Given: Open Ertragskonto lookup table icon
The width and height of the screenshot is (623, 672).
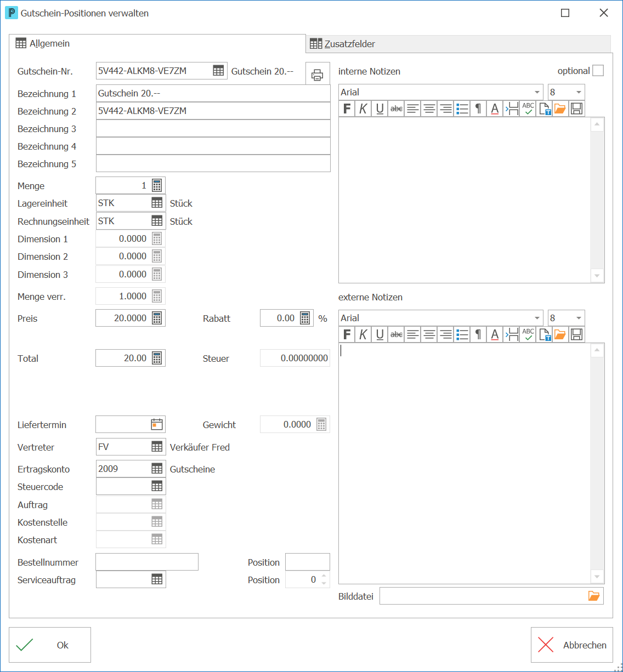Looking at the screenshot, I should click(157, 469).
